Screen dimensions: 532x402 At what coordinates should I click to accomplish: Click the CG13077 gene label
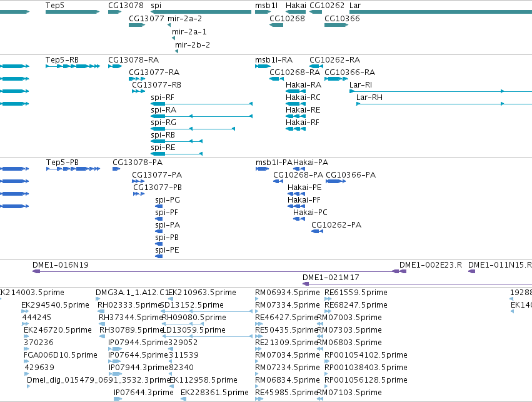coord(146,18)
